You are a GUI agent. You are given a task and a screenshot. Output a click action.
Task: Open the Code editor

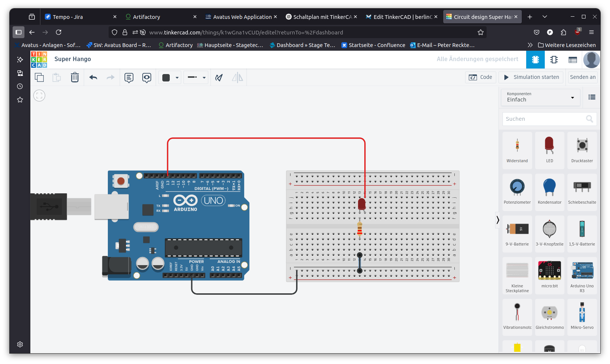click(481, 77)
